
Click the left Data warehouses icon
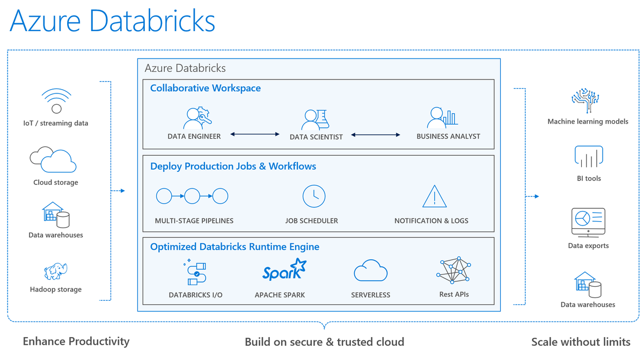[x=55, y=215]
